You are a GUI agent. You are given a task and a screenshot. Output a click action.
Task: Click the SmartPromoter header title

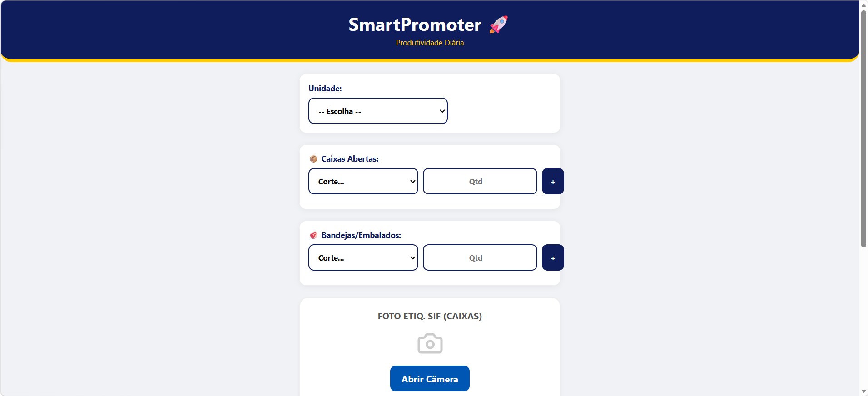(x=414, y=25)
